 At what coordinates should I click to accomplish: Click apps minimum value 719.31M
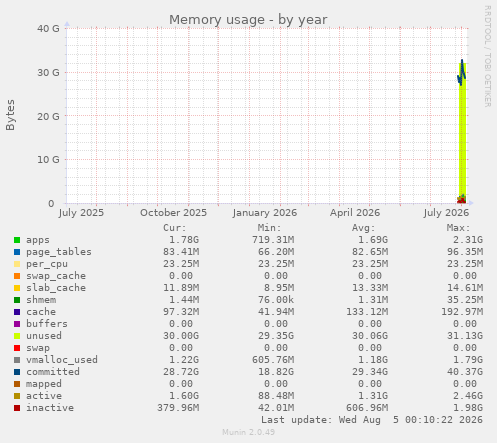point(273,240)
